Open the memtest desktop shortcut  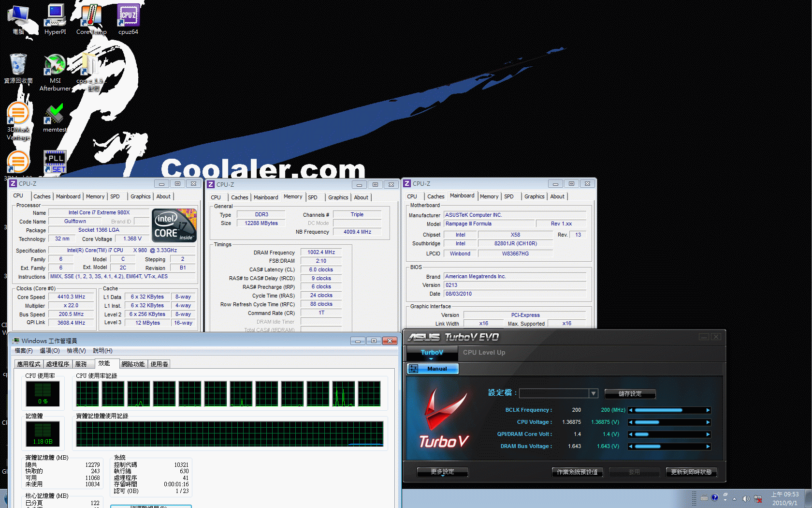tap(55, 118)
